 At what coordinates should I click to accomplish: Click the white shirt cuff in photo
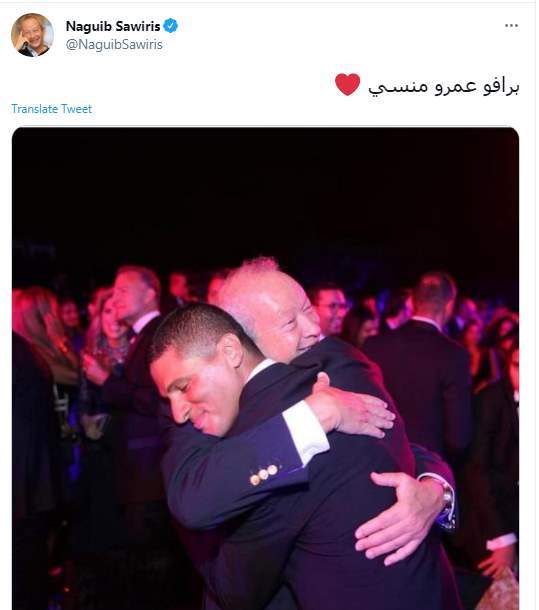pos(305,432)
